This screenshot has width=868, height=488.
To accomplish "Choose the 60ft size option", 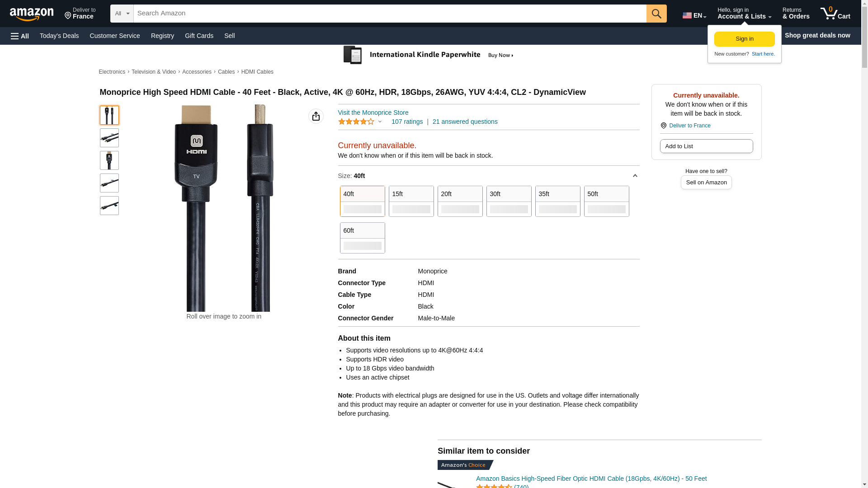I will point(362,238).
